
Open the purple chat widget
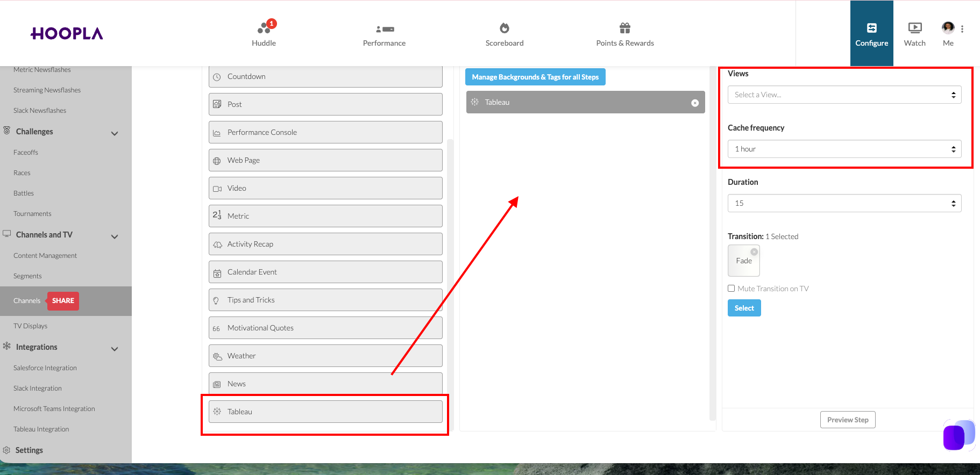coord(958,435)
